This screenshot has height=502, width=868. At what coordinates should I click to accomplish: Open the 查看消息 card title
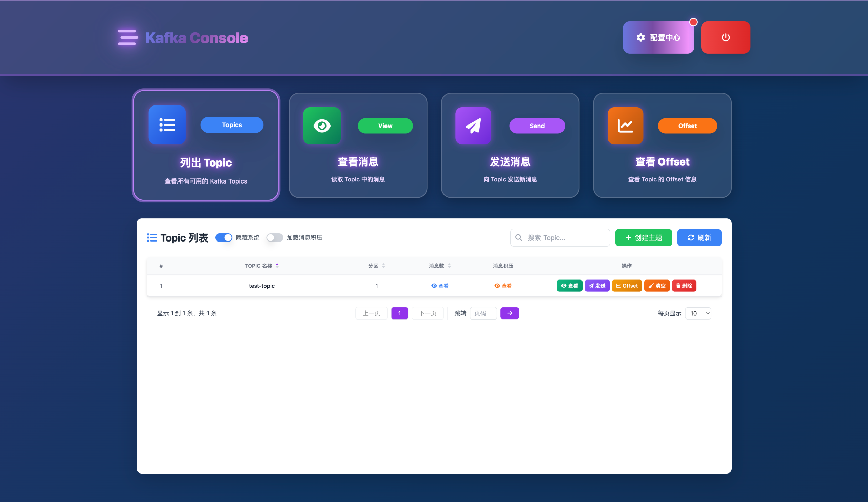click(358, 161)
